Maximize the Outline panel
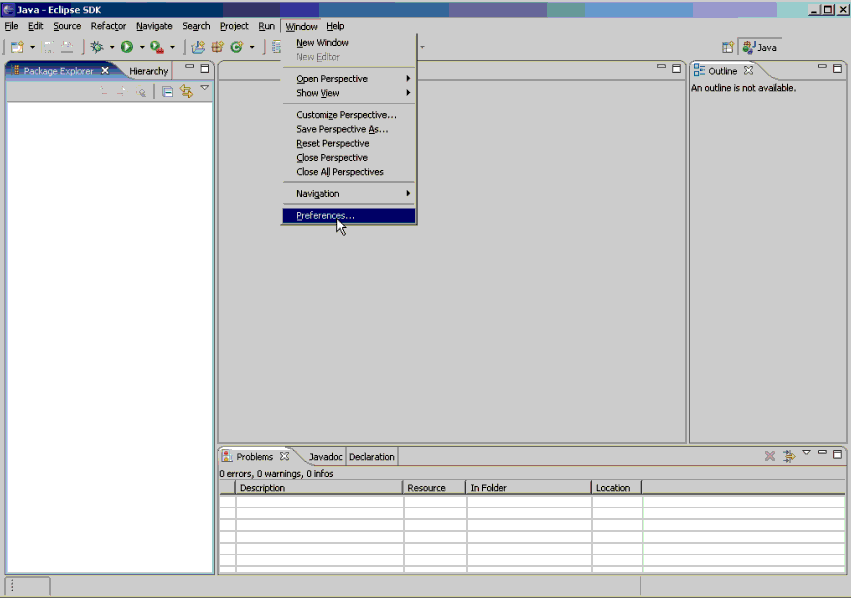Screen dimensions: 851x598 point(837,68)
